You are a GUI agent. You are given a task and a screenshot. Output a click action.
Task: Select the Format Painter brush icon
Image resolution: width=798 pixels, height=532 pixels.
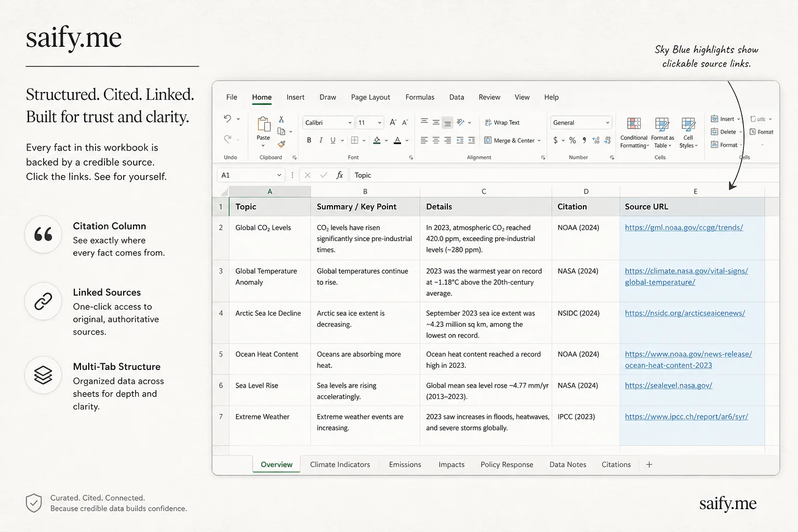tap(281, 144)
